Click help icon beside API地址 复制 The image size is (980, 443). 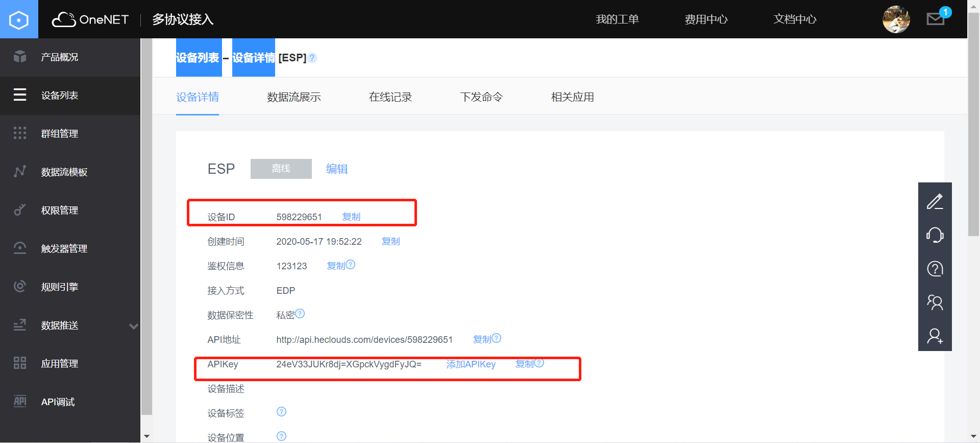(496, 338)
